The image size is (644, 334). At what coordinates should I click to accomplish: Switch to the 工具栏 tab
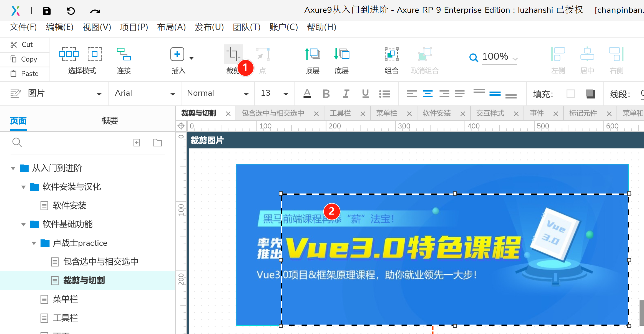pos(340,113)
